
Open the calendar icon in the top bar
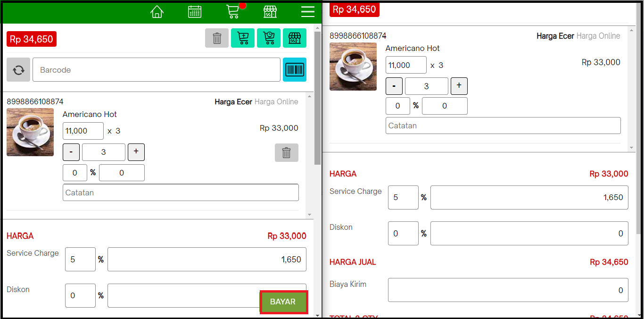tap(195, 11)
